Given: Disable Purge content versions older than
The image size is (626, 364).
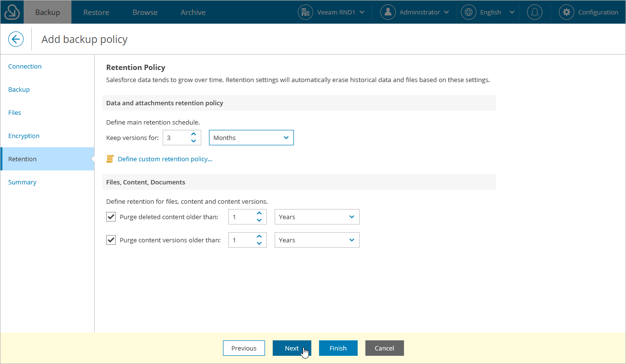Looking at the screenshot, I should pyautogui.click(x=111, y=239).
